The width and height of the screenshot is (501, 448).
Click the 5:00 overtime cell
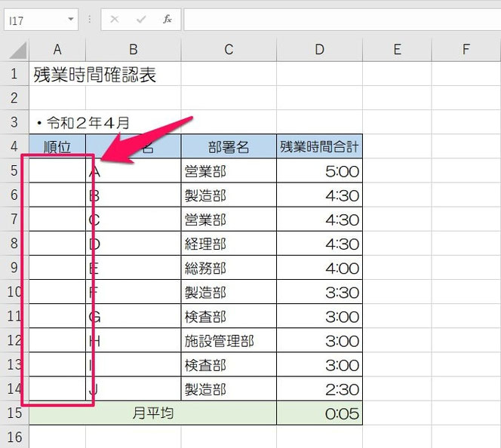(x=319, y=171)
